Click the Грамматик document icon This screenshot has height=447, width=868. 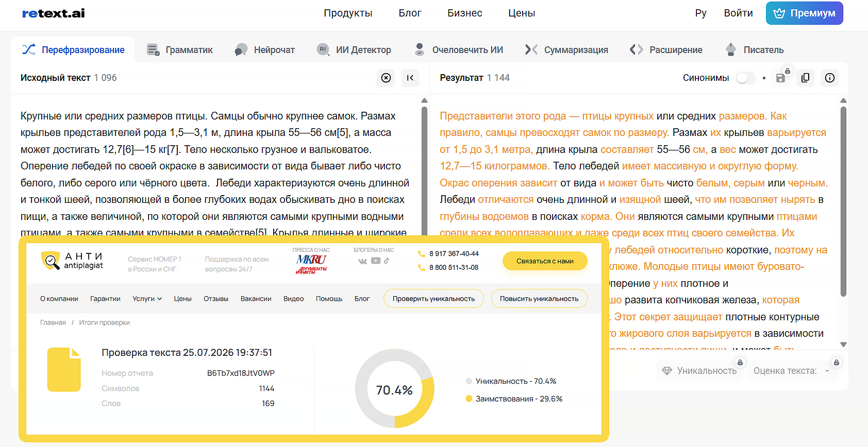tap(153, 50)
